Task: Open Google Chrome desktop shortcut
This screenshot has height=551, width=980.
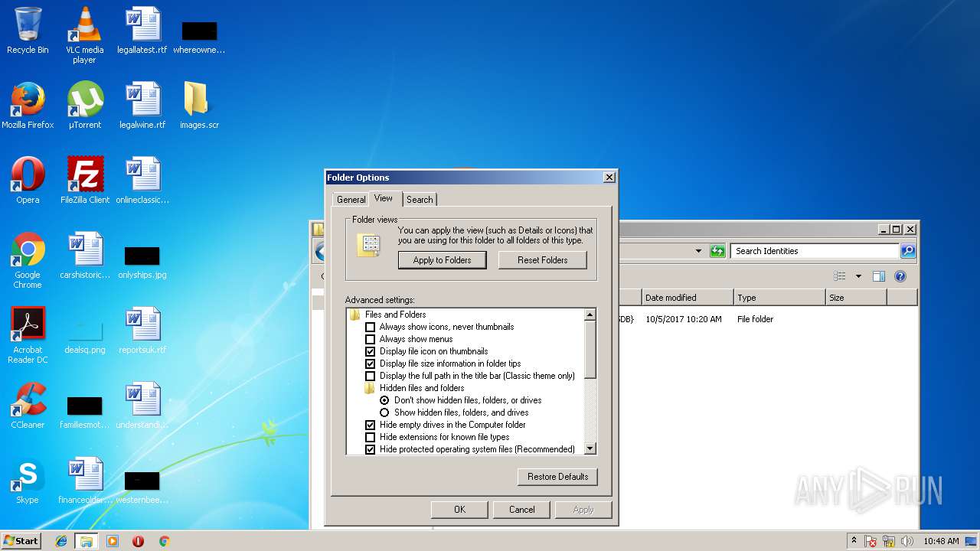Action: pos(28,260)
